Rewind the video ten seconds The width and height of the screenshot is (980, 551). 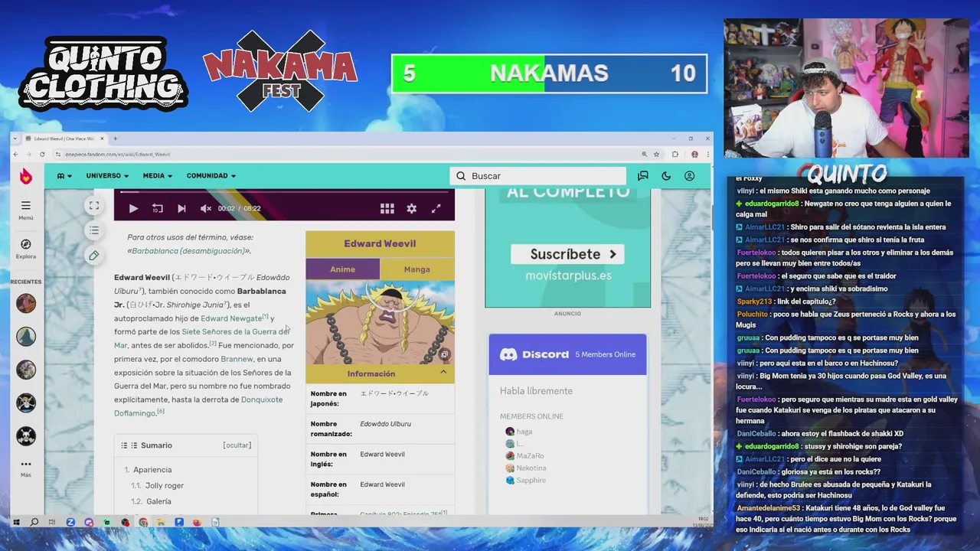click(157, 208)
